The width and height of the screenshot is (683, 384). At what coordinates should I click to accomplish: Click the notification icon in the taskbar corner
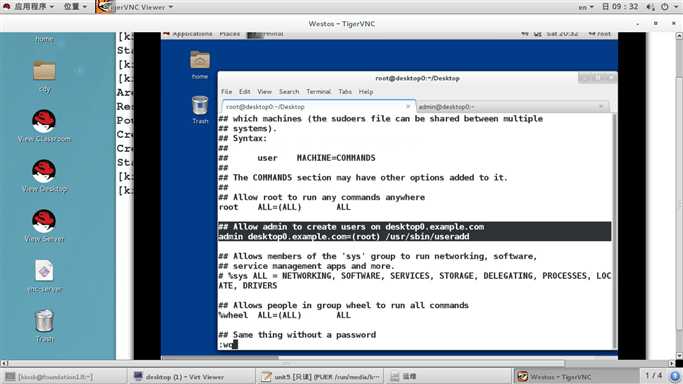[675, 376]
